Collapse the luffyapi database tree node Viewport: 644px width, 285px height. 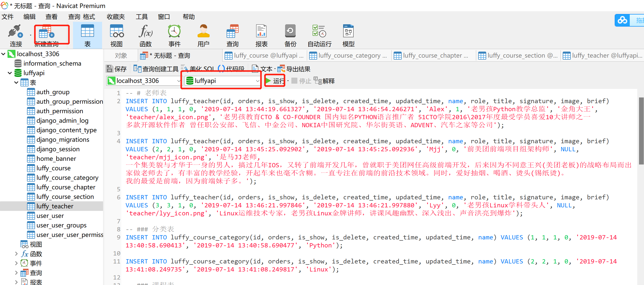(10, 73)
